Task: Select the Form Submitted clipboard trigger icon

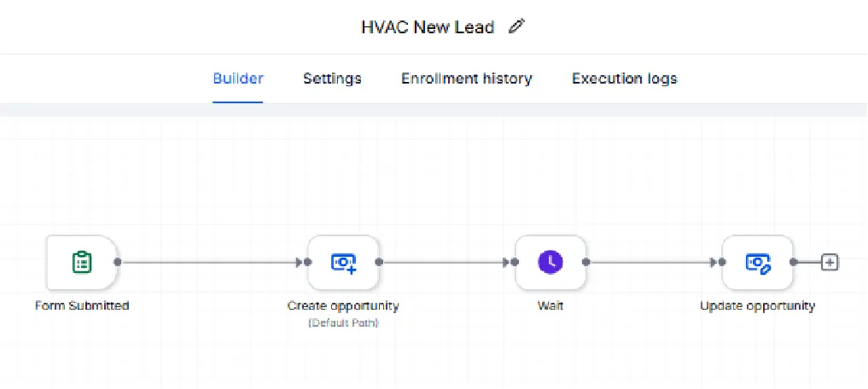Action: click(82, 262)
